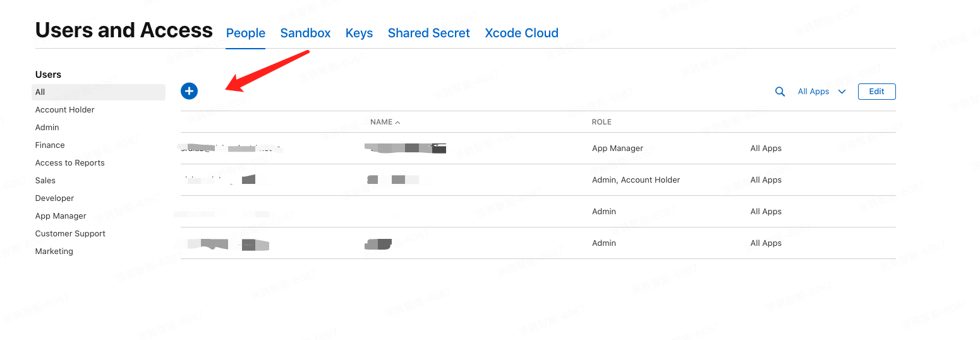Open the App Manager user row
Viewport: 980px width, 340px height.
coord(538,149)
